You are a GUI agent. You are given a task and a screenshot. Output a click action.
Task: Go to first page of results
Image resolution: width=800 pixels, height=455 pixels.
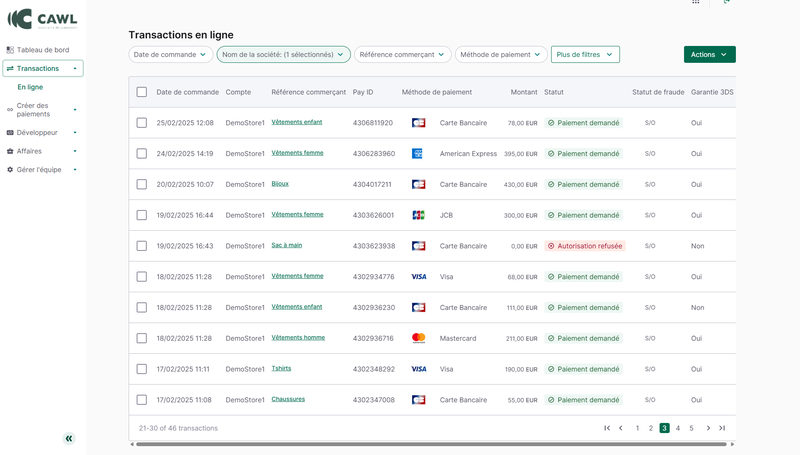pyautogui.click(x=607, y=428)
